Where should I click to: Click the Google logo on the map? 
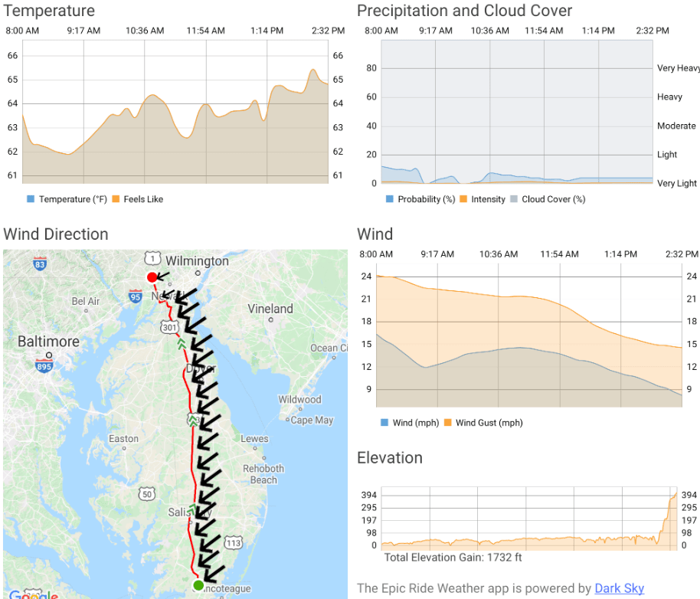point(32,594)
